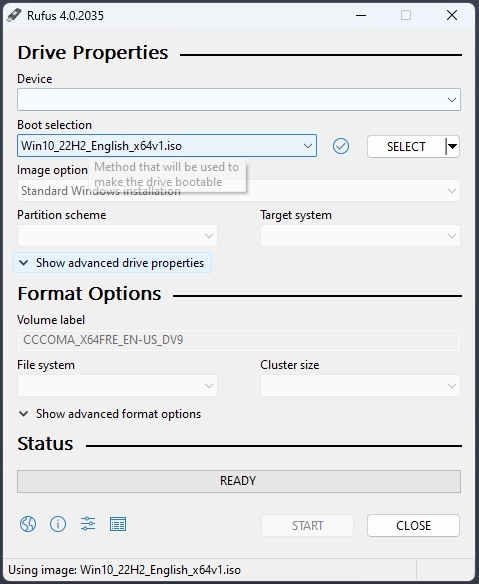The height and width of the screenshot is (584, 479).
Task: Click the CLOSE button
Action: (x=413, y=526)
